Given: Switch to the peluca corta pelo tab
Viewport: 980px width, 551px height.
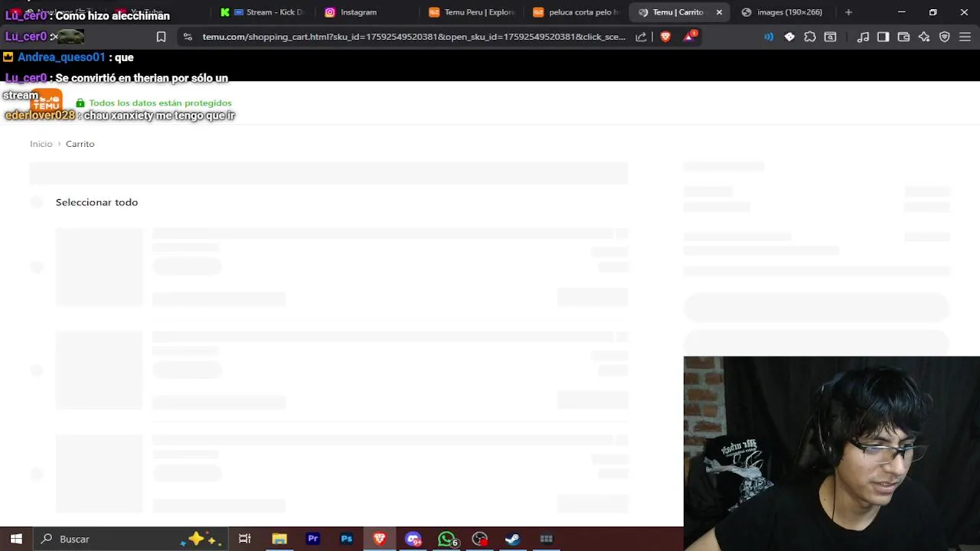Looking at the screenshot, I should [577, 12].
